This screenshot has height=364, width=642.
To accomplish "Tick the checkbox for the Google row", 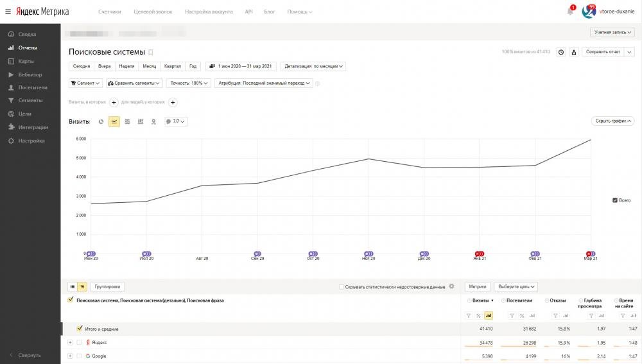I will click(x=80, y=356).
